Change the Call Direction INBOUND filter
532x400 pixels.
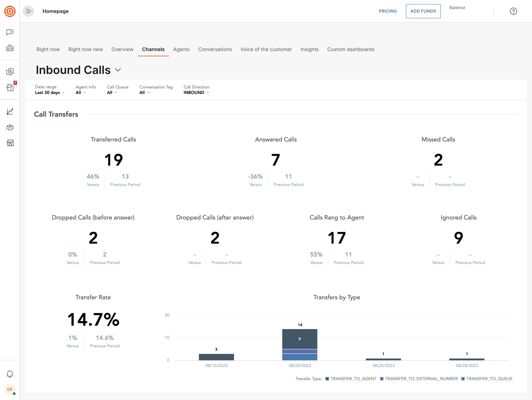pyautogui.click(x=195, y=92)
